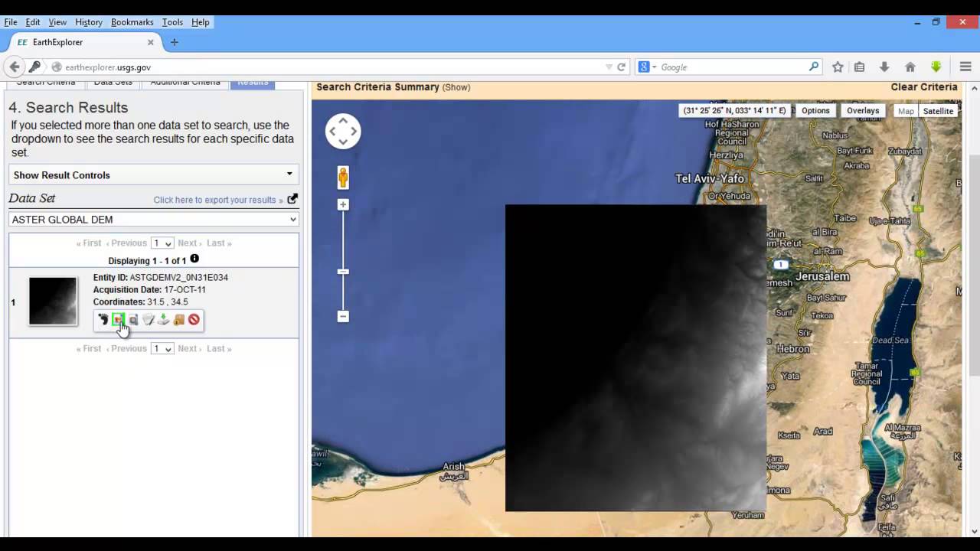Click the map pan control arrows
980x551 pixels.
[343, 132]
